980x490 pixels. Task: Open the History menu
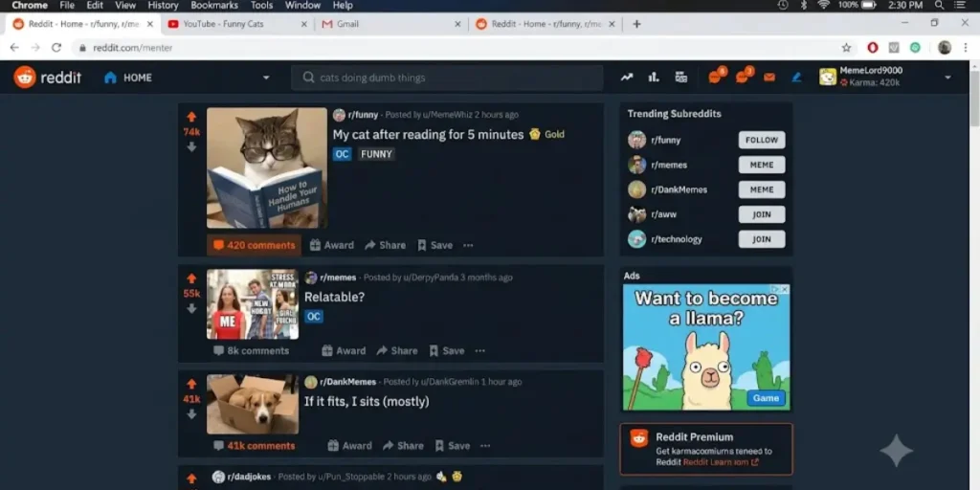point(163,5)
